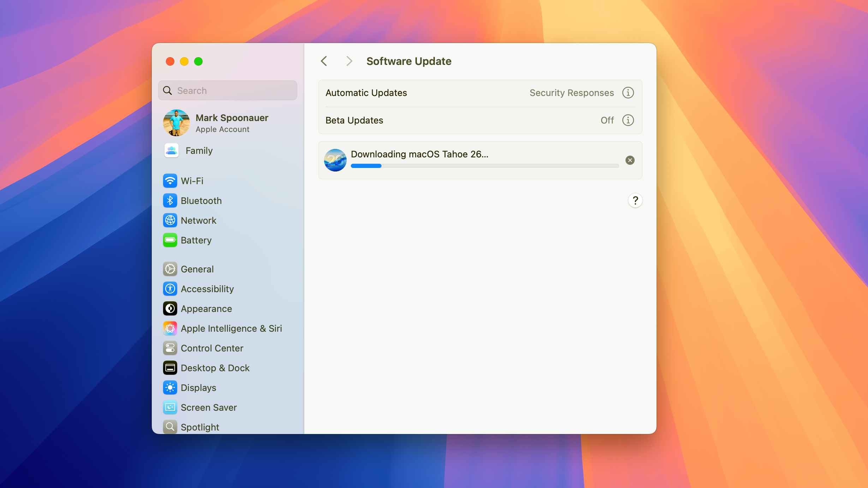Open Displays preferences
868x488 pixels.
coord(198,387)
